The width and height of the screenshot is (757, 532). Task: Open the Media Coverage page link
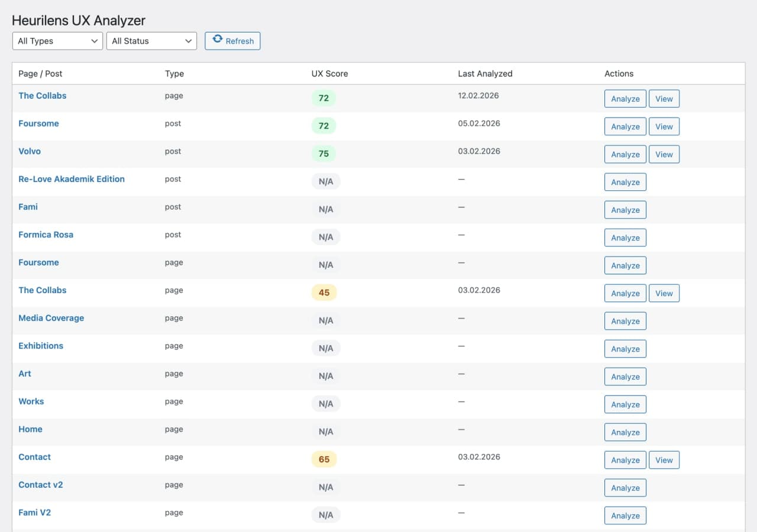tap(51, 317)
